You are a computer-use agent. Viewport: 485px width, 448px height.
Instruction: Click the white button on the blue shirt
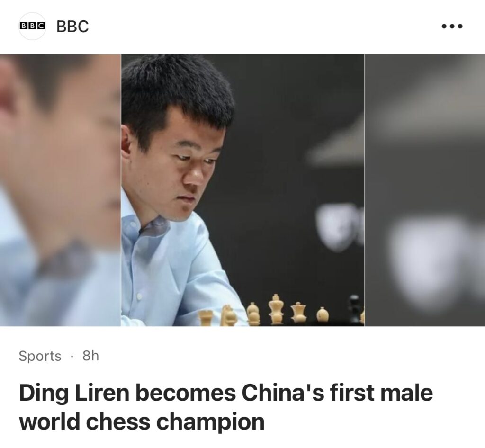[139, 296]
